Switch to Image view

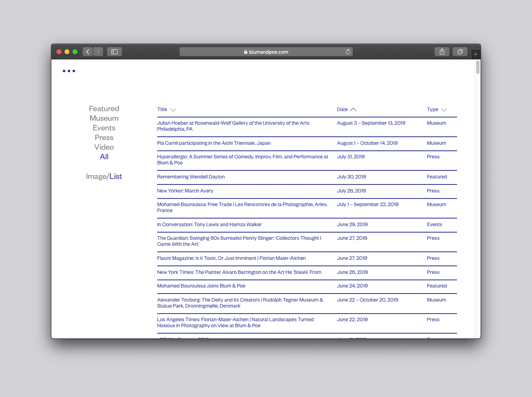(x=96, y=176)
